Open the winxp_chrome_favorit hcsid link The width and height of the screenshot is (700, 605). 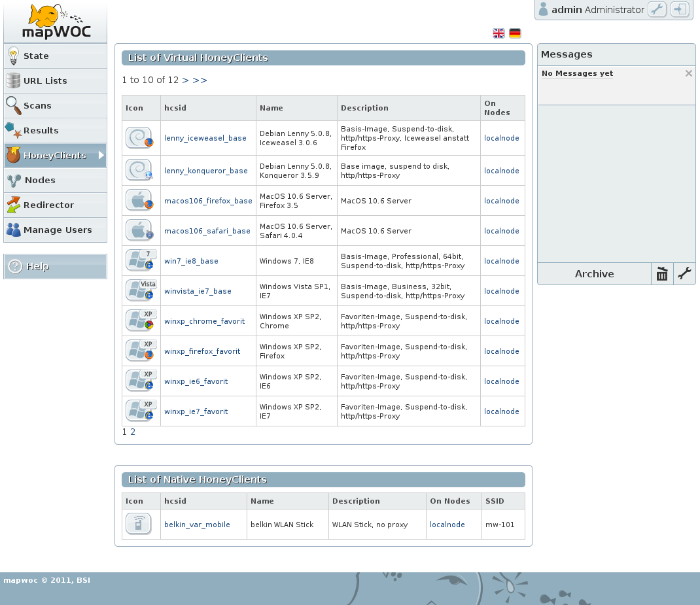204,321
